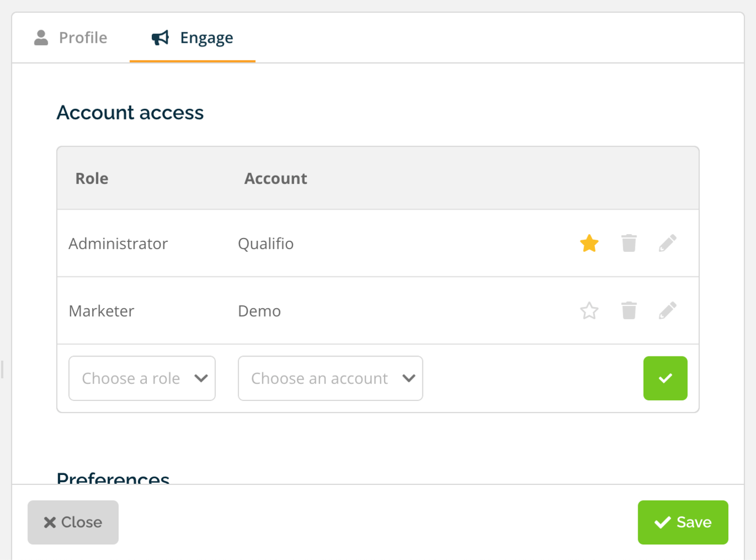Save changes with the Save button

683,522
